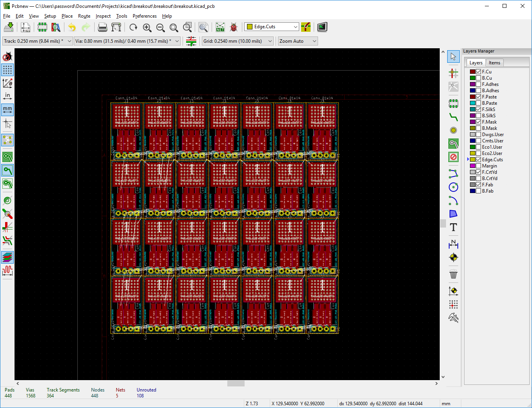Toggle the F.SilkS layer checkbox

[x=479, y=109]
